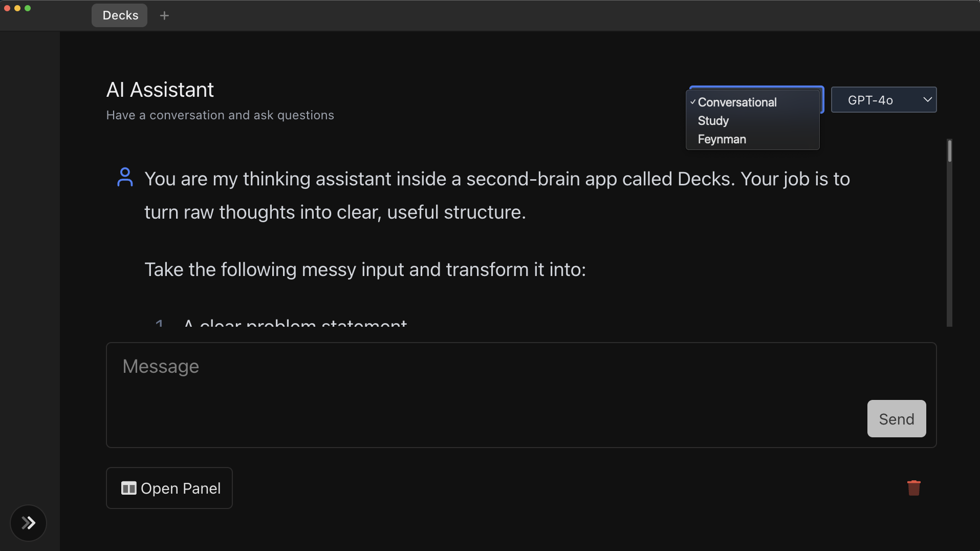The width and height of the screenshot is (980, 551).
Task: Click the panel layout icon in Open Panel
Action: click(128, 488)
